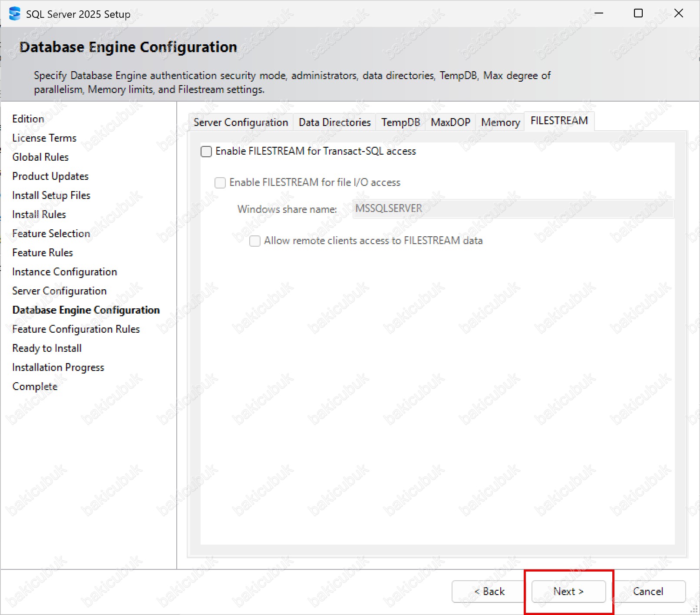Minimize the SQL Server 2025 Setup window

pos(599,13)
